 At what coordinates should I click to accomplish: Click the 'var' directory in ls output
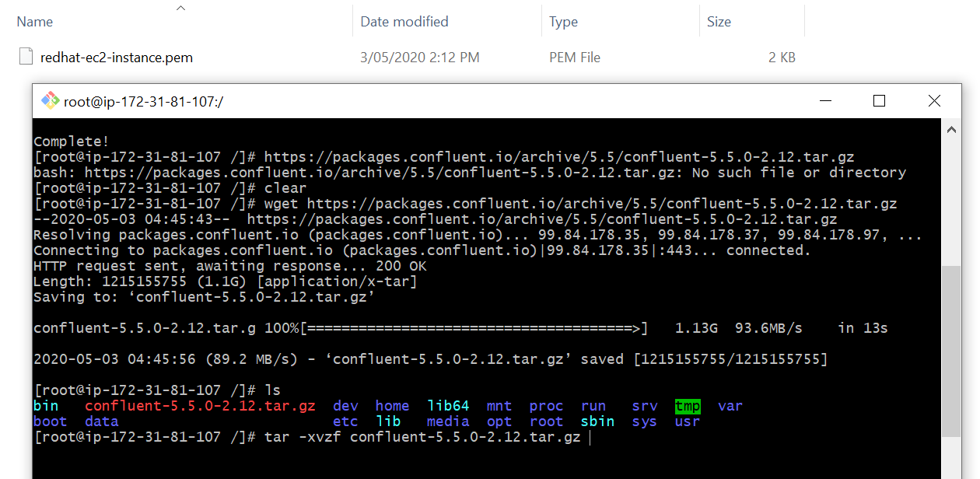730,406
